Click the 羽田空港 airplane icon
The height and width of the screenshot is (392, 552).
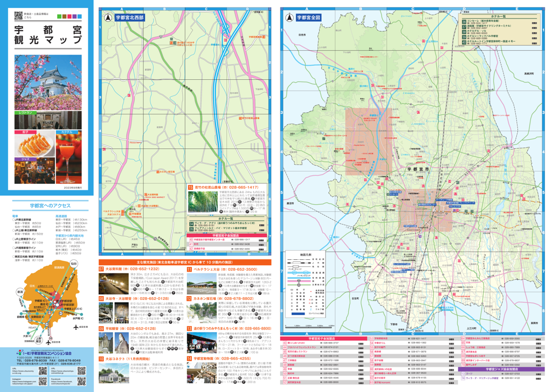pyautogui.click(x=49, y=342)
